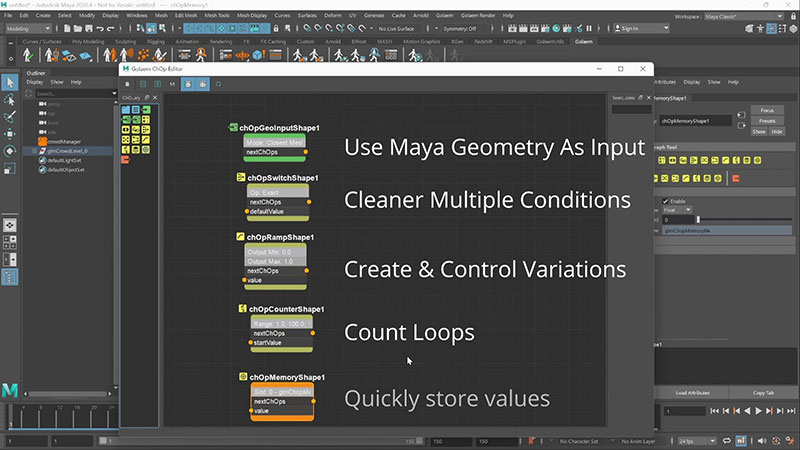Open the Modeling menu set dropdown

(x=27, y=29)
